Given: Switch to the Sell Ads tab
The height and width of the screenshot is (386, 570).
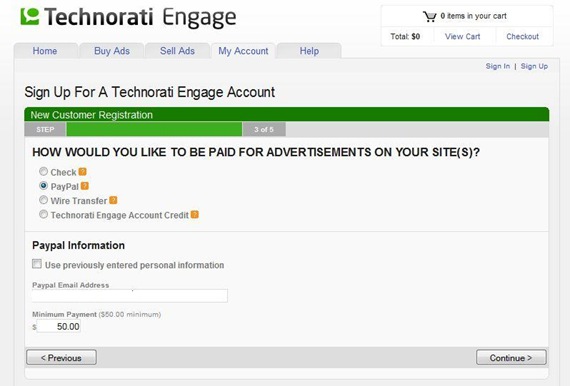Looking at the screenshot, I should [x=177, y=51].
